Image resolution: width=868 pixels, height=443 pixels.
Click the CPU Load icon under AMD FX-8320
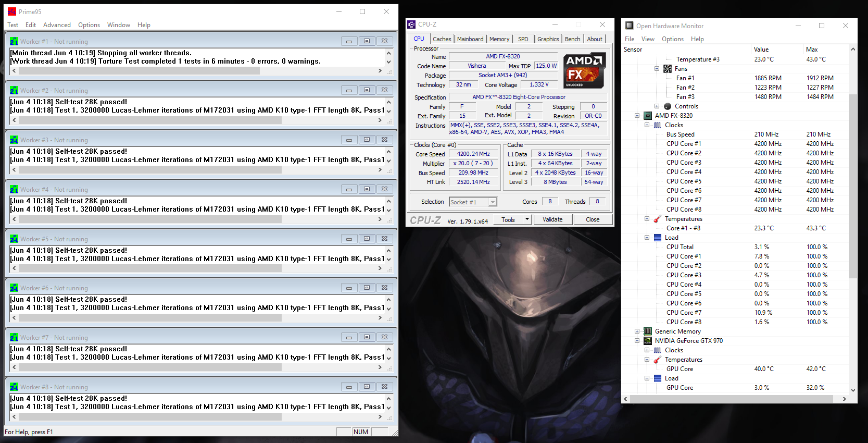coord(658,238)
